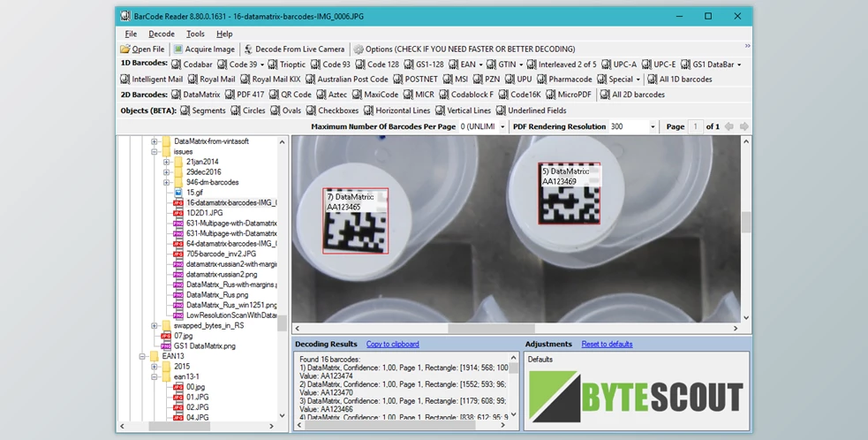The width and height of the screenshot is (868, 440).
Task: Open the Decode menu
Action: point(162,34)
